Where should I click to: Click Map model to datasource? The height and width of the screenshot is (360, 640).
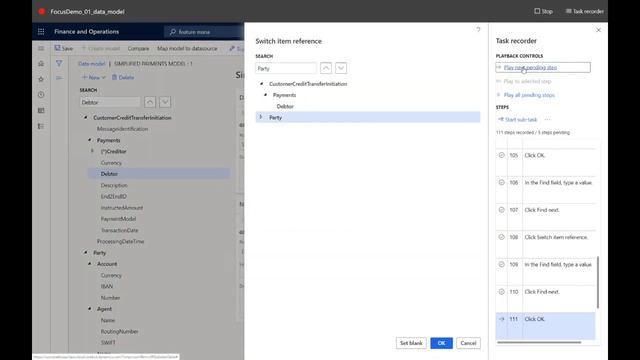[187, 48]
